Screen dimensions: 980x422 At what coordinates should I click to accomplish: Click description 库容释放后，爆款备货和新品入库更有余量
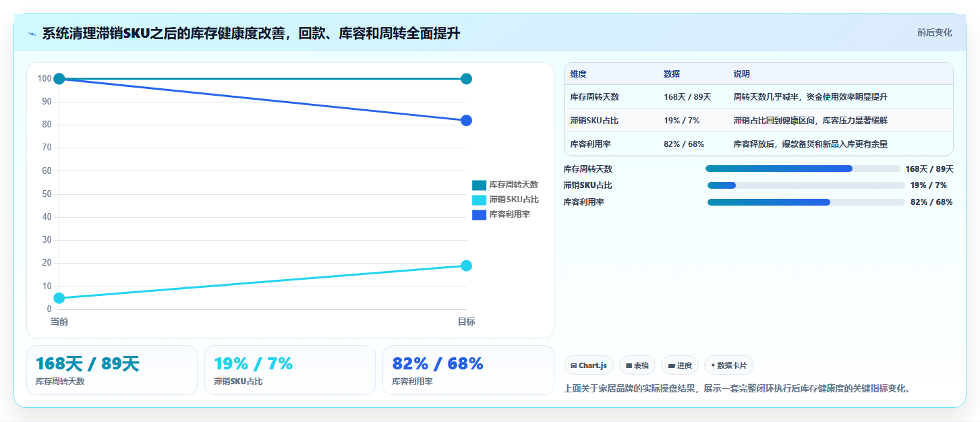(x=811, y=144)
